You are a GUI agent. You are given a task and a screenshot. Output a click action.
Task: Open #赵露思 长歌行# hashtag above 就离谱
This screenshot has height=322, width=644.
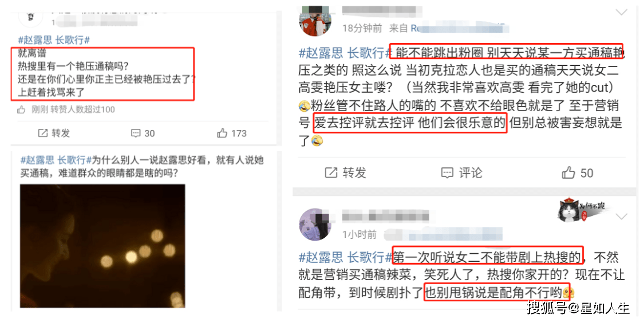(54, 40)
